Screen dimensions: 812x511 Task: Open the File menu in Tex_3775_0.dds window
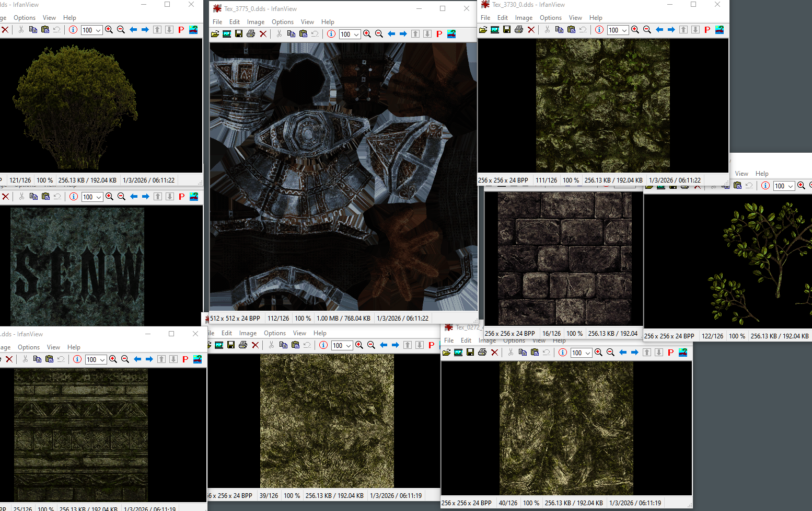pos(217,22)
